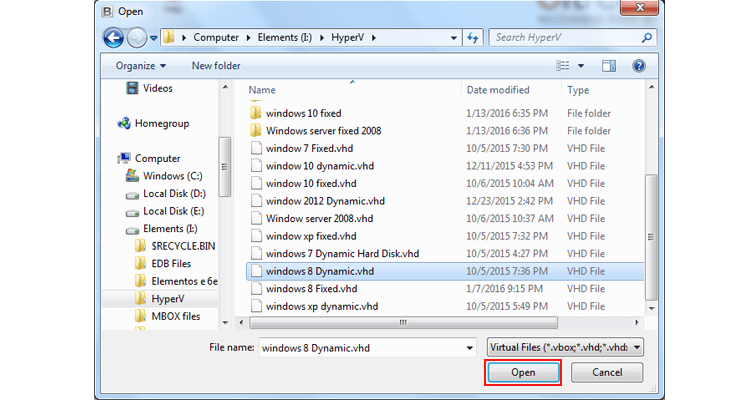Select the Windows (C:) drive
Screen dimensions: 750x400
[172, 176]
